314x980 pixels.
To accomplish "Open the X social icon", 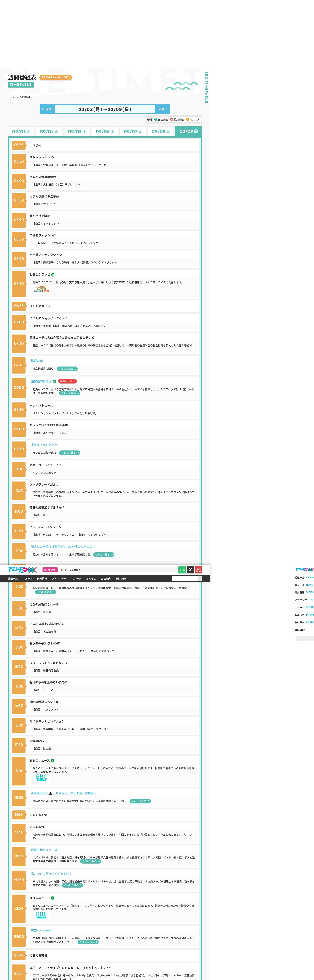I will [190, 570].
